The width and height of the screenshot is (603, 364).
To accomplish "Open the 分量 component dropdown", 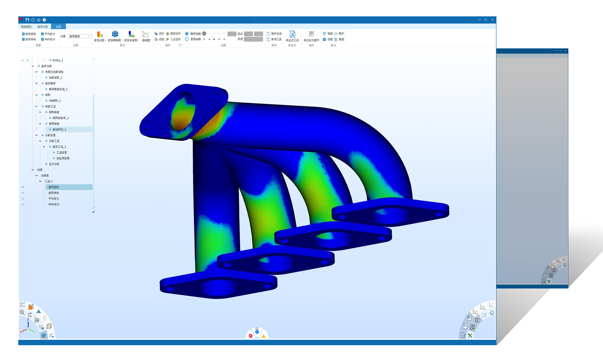I will [79, 36].
